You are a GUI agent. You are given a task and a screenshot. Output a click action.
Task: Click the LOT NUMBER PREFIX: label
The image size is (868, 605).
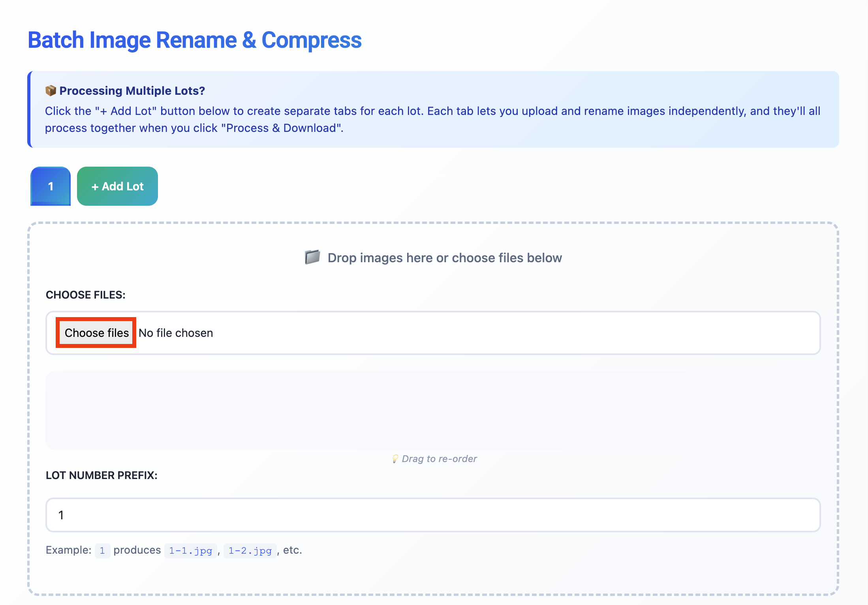101,475
